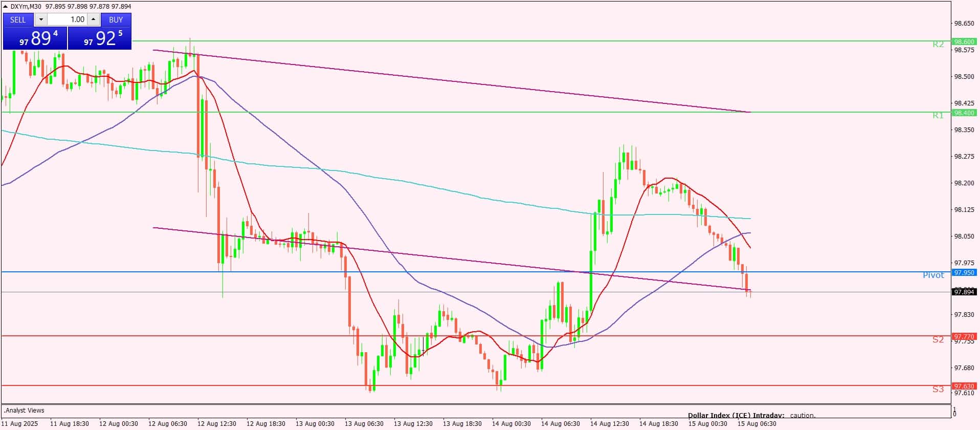Collapse one-click trading panel triangle icon

pyautogui.click(x=6, y=7)
